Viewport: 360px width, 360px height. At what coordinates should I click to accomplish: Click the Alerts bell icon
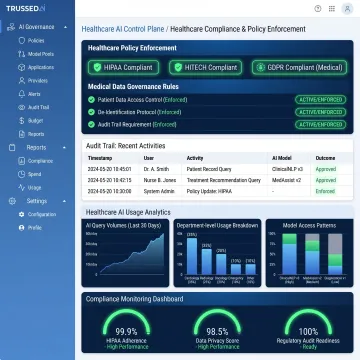click(x=22, y=94)
